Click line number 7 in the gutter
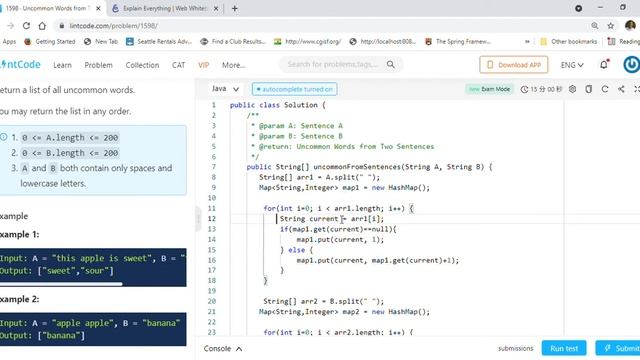The image size is (640, 360). point(213,167)
